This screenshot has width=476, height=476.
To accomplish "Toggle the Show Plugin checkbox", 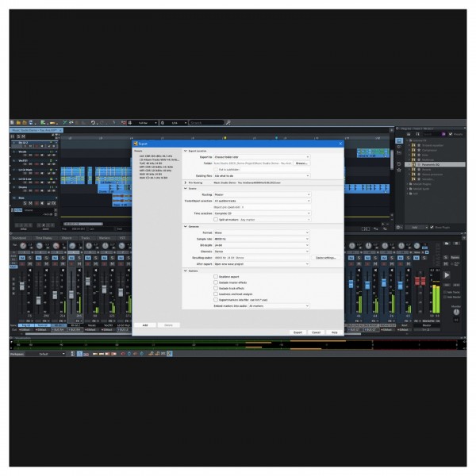I will 432,227.
